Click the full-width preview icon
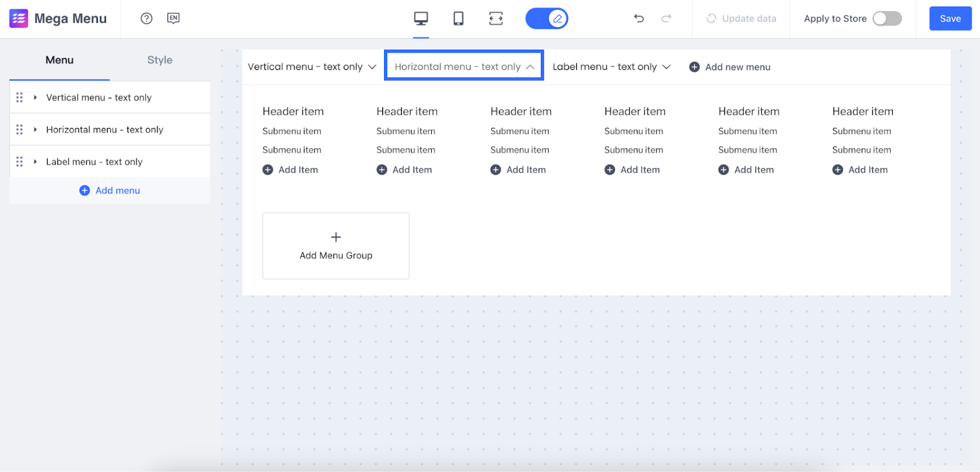The width and height of the screenshot is (980, 472). 496,19
